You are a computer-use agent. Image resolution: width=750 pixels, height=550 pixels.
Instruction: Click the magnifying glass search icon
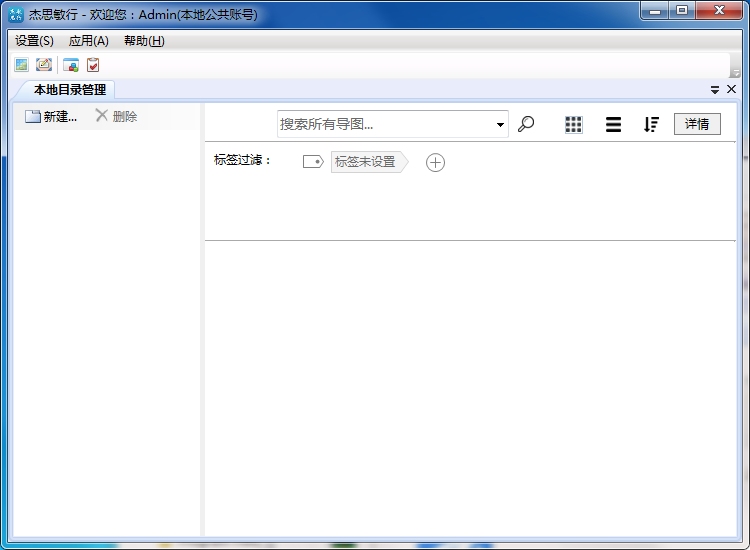point(526,124)
